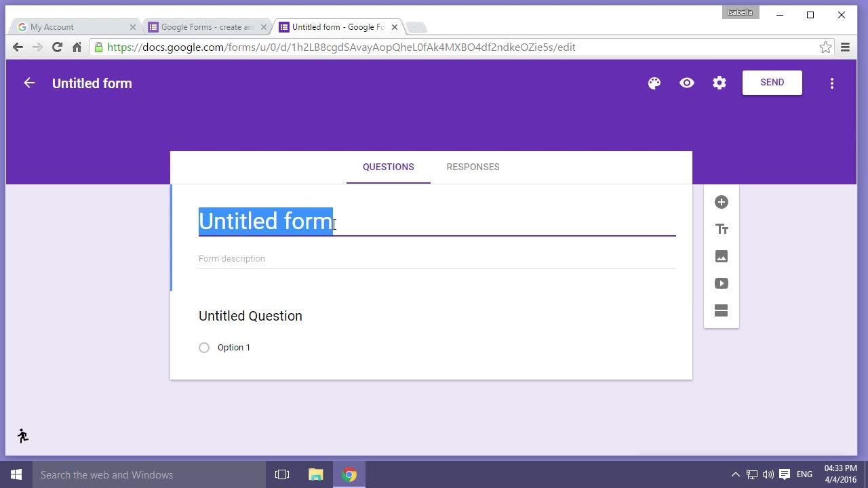Viewport: 868px width, 488px height.
Task: Preview the form with the eye icon
Action: (687, 83)
